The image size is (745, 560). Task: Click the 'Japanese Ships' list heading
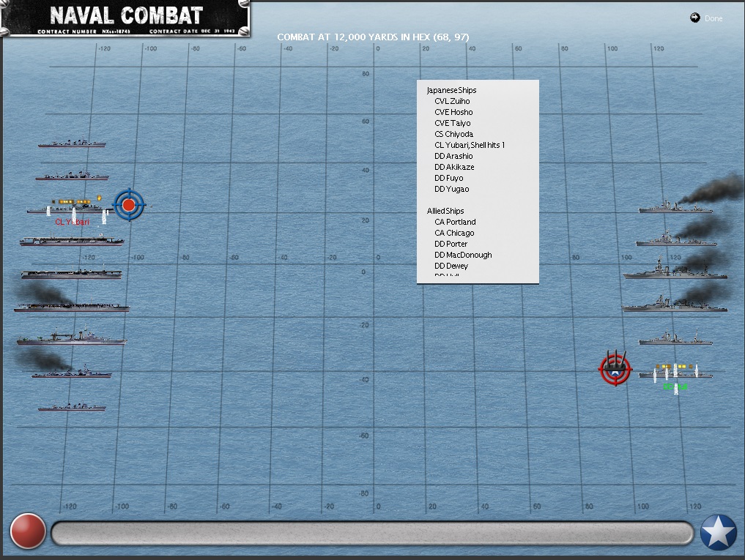(451, 90)
